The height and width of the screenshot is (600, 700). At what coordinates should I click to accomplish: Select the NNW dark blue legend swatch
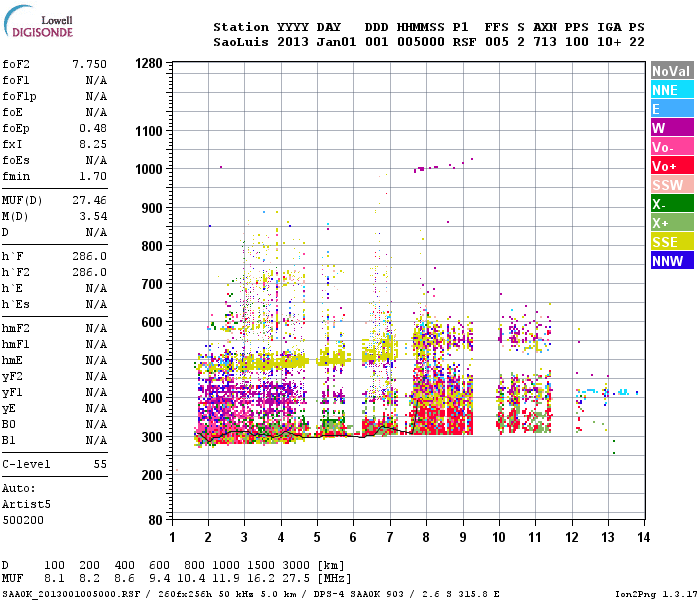click(x=672, y=260)
